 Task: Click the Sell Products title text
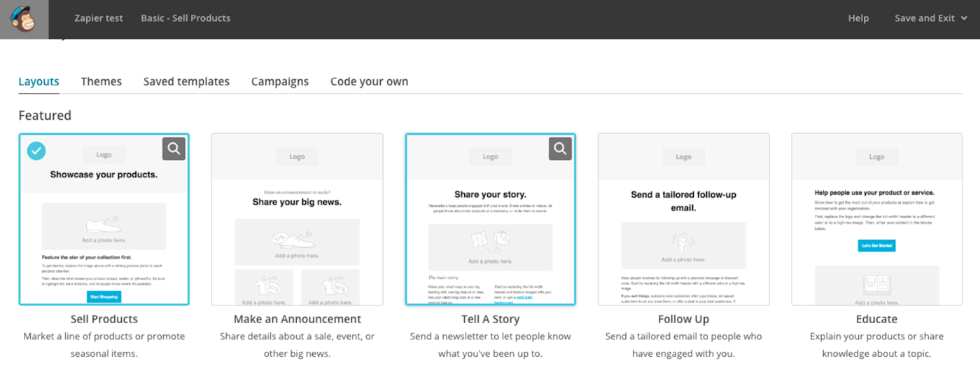pos(104,319)
